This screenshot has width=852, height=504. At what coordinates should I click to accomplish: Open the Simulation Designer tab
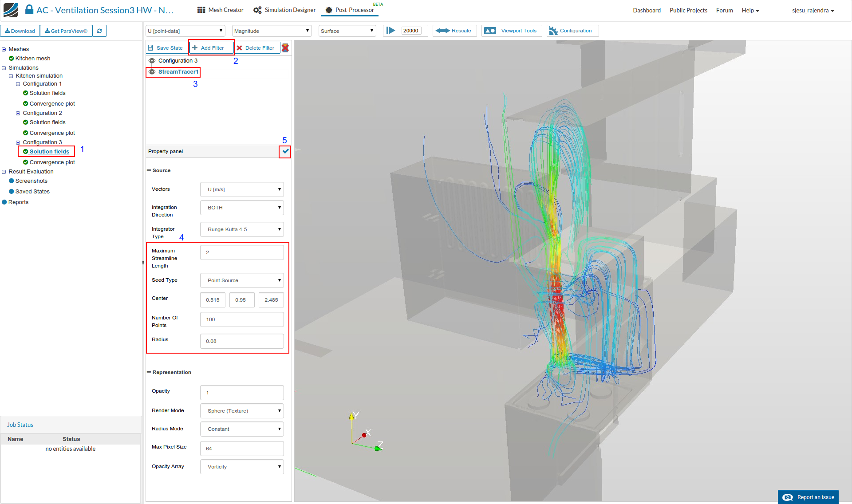click(284, 10)
